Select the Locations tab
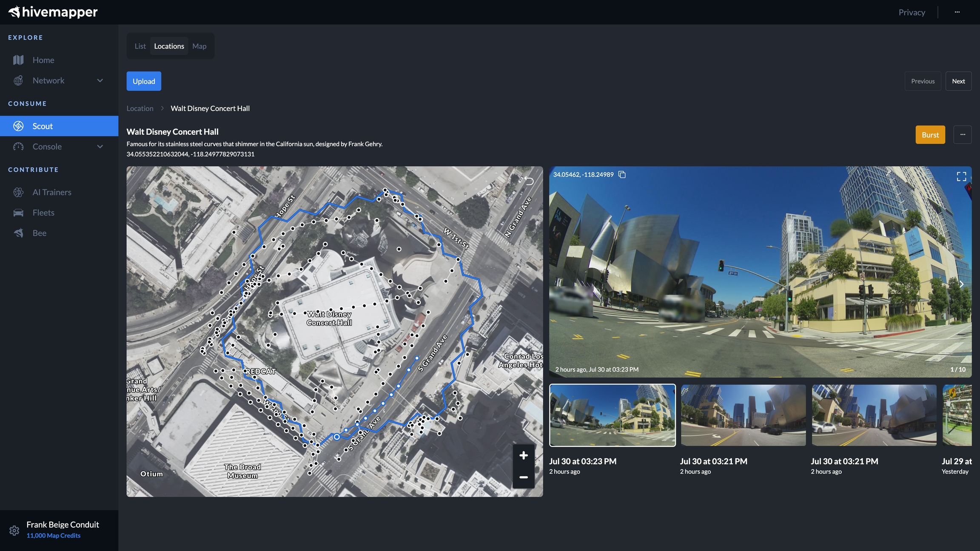The height and width of the screenshot is (551, 980). 169,46
